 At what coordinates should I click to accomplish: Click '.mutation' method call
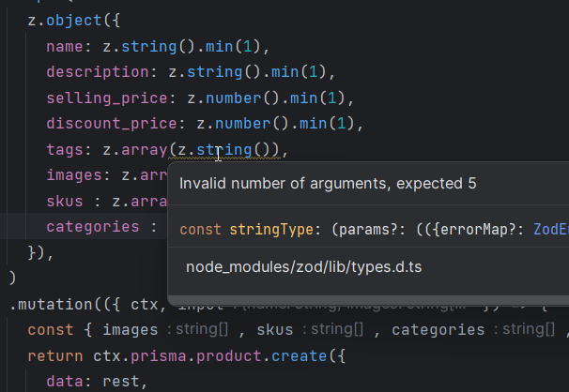coord(51,305)
